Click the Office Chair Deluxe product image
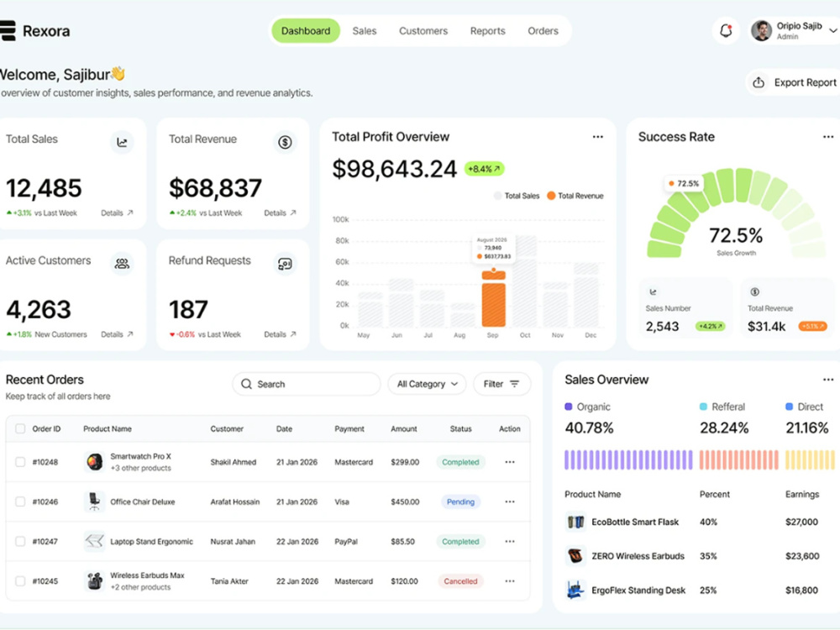 point(95,501)
